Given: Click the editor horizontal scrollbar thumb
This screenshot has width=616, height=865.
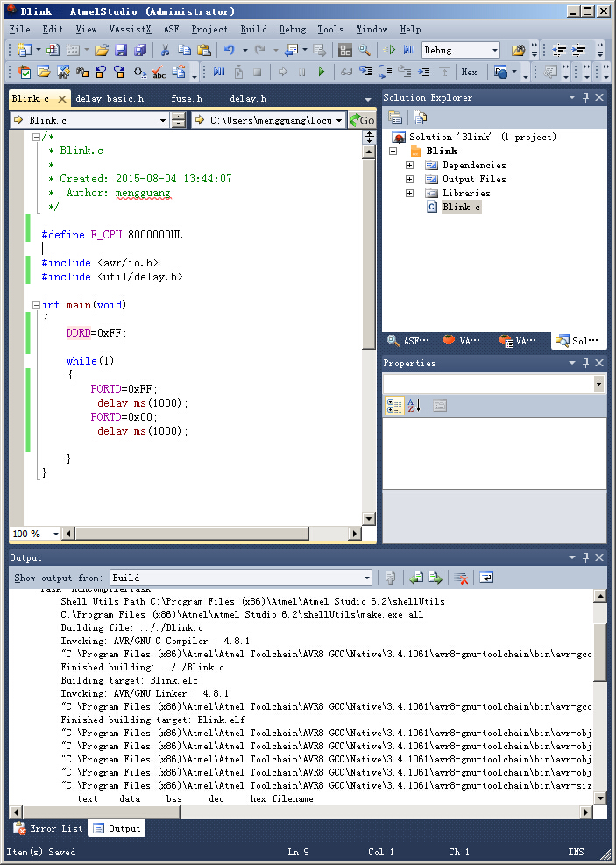Looking at the screenshot, I should pyautogui.click(x=192, y=534).
